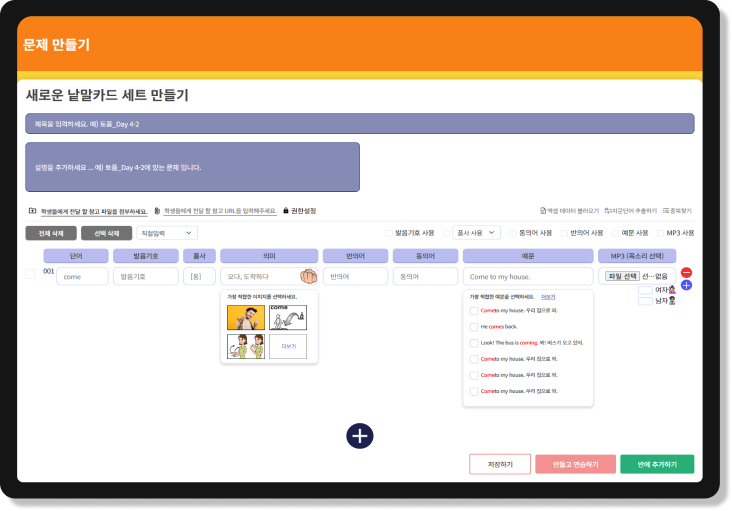Open 권한설정 permission settings
Image resolution: width=732 pixels, height=511 pixels.
coord(303,211)
